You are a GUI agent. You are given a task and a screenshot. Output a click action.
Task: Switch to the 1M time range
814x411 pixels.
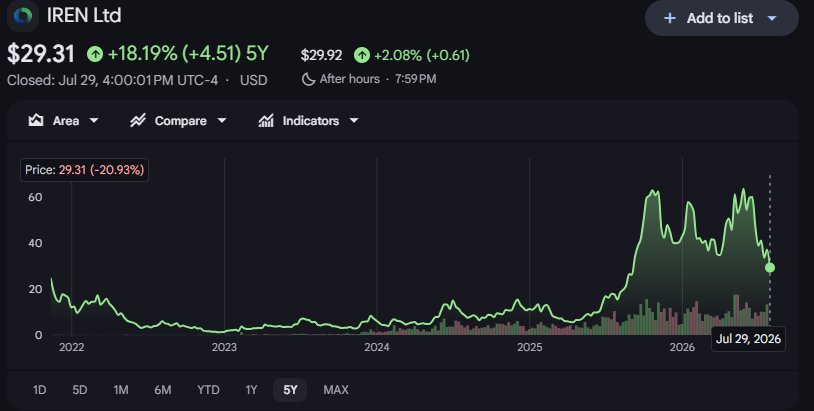tap(121, 390)
